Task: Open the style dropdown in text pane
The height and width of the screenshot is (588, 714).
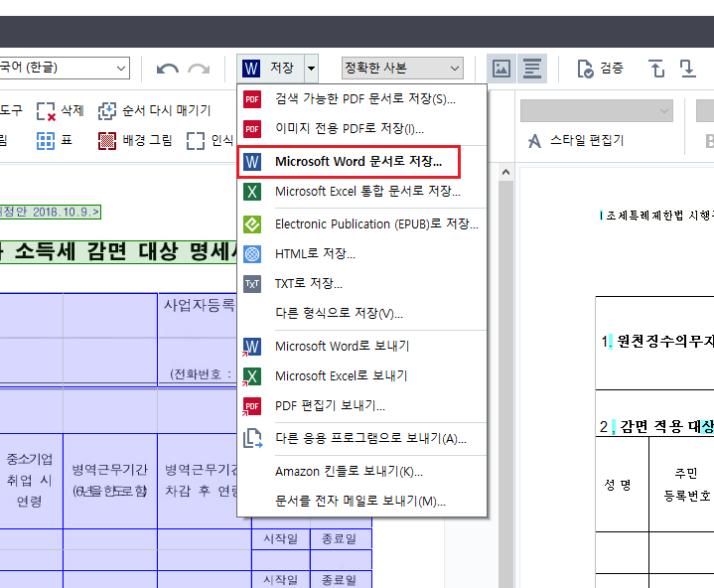Action: 597,111
